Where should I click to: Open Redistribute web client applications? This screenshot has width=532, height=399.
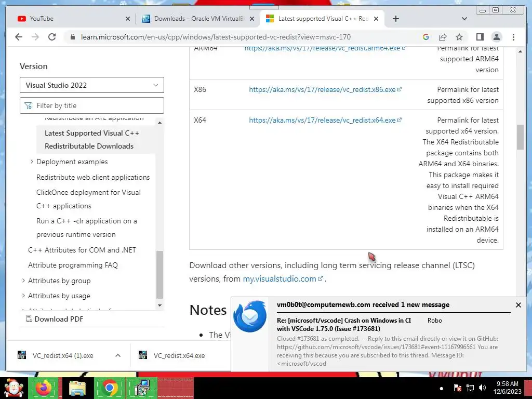click(93, 177)
